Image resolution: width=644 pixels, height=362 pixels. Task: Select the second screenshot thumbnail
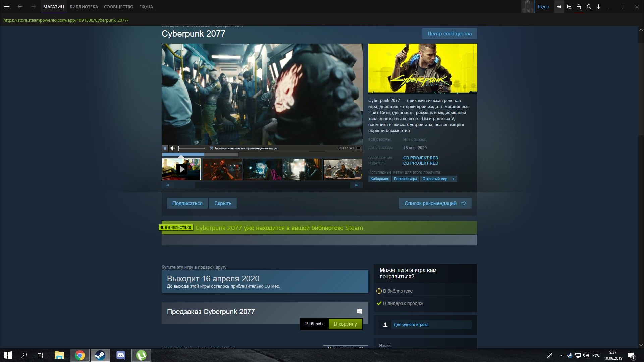(222, 169)
